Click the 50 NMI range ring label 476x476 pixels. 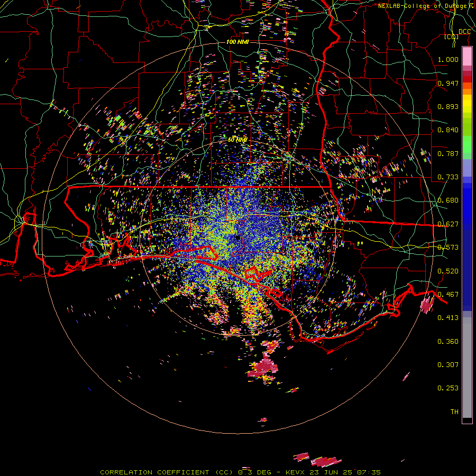(x=237, y=140)
